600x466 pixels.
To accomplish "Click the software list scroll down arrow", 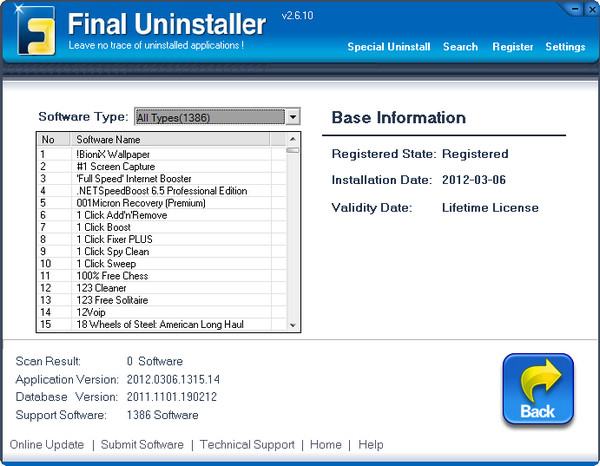I will [x=293, y=325].
